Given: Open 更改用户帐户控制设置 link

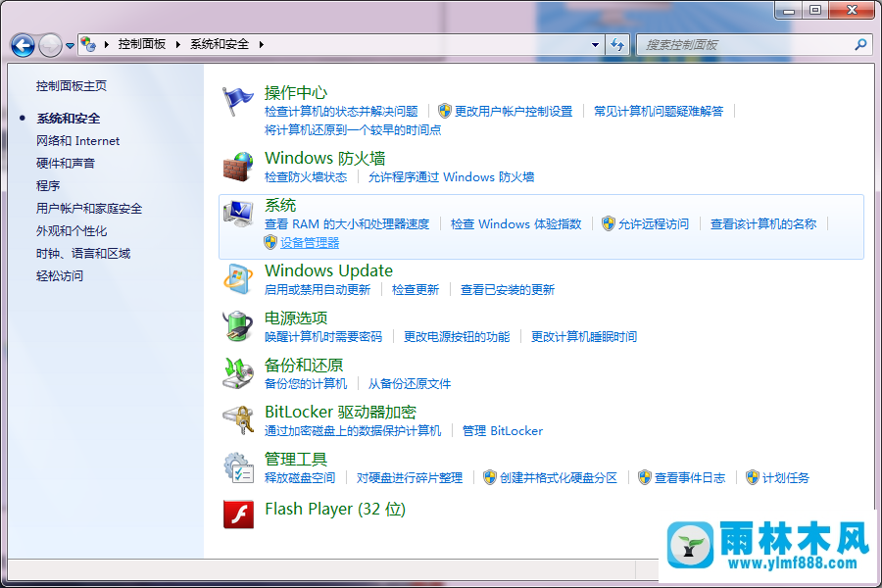Looking at the screenshot, I should point(514,112).
